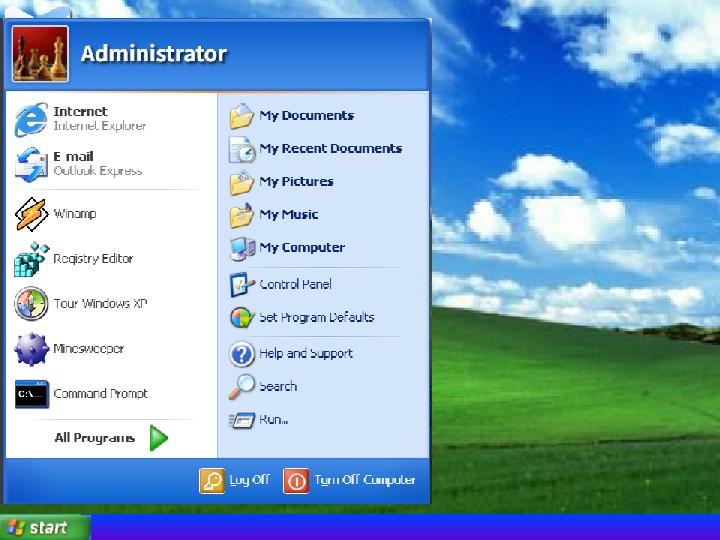
Task: Click the My Music label
Action: [289, 215]
